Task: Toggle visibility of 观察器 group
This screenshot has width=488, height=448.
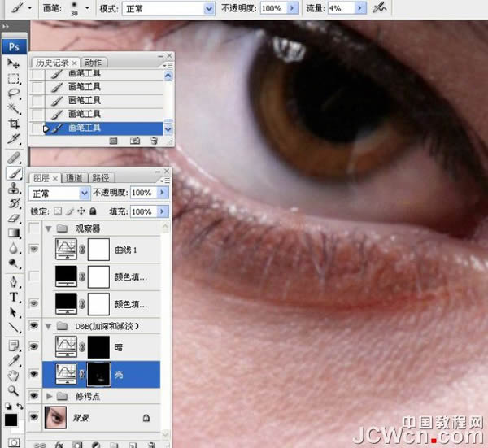Action: point(34,228)
